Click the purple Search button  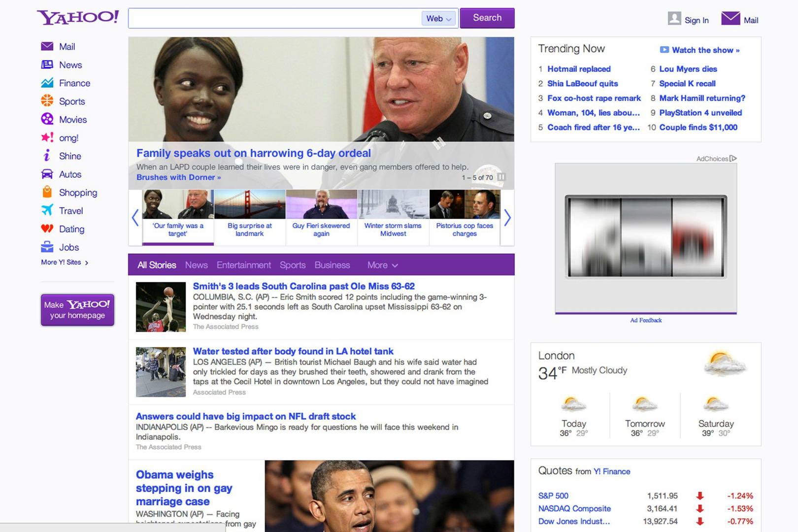(487, 18)
